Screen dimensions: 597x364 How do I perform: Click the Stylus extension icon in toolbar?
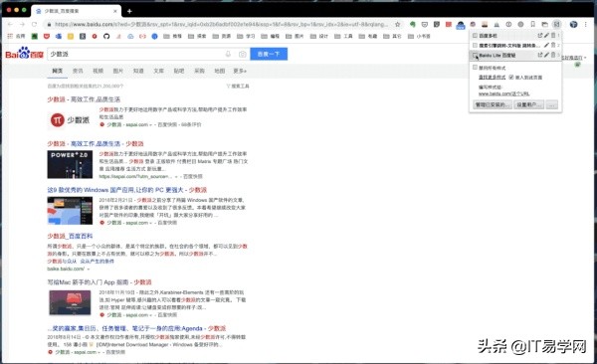click(x=556, y=24)
